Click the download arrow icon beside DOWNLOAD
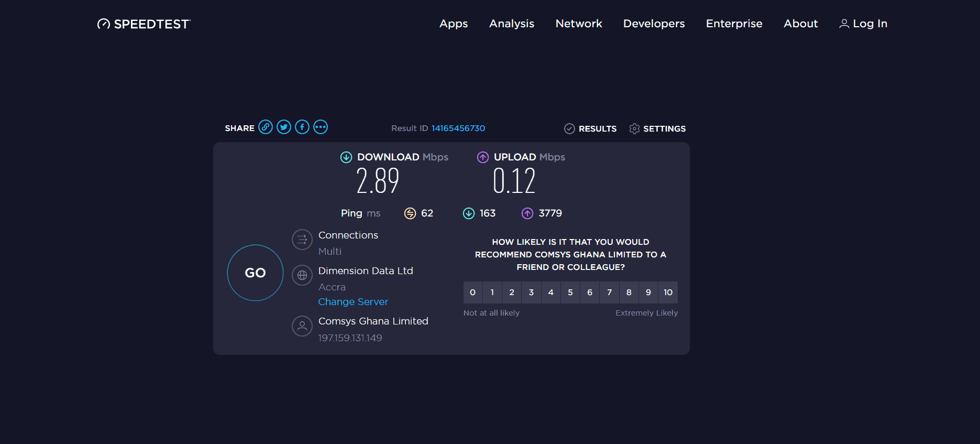Screen dimensions: 980x444 (x=346, y=157)
